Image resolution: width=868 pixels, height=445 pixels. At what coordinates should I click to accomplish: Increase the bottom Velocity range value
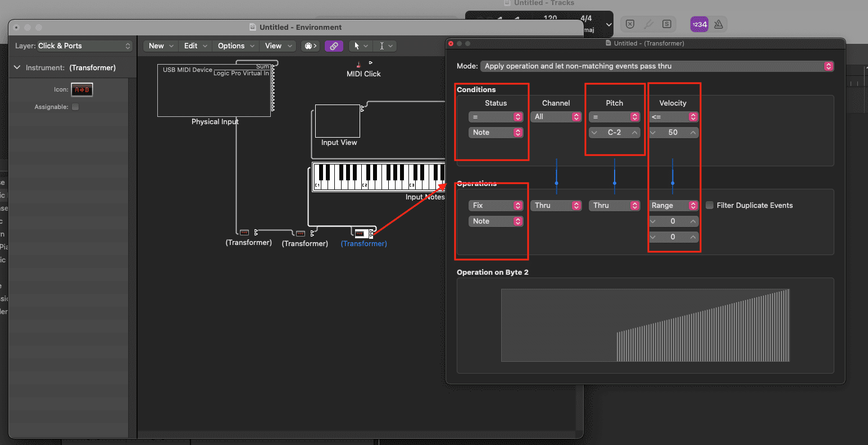pos(693,237)
